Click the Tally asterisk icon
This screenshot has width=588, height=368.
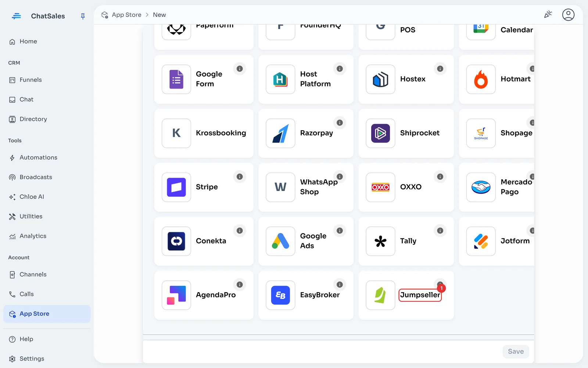380,241
